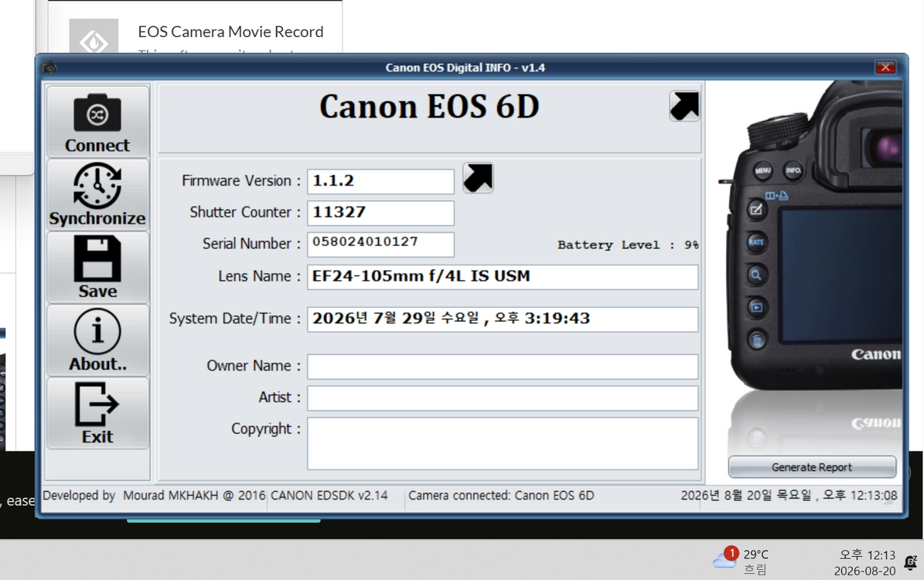Click the Lens Name field EF24-105mm
Viewport: 924px width, 580px height.
pos(503,277)
